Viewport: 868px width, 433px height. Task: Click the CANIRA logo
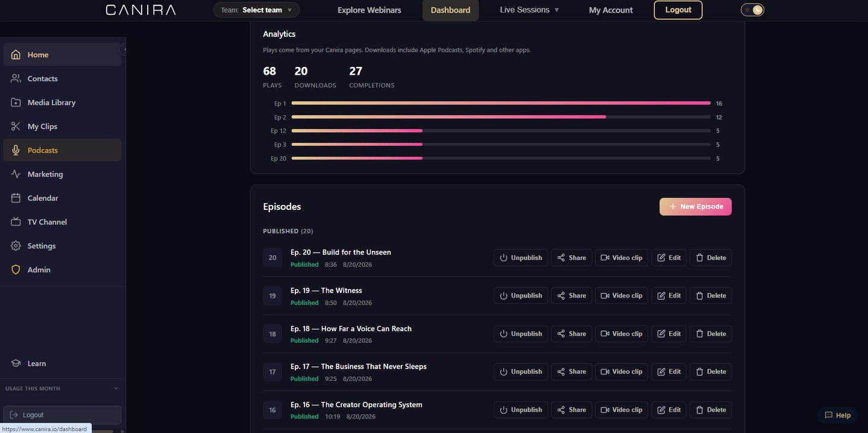point(140,10)
